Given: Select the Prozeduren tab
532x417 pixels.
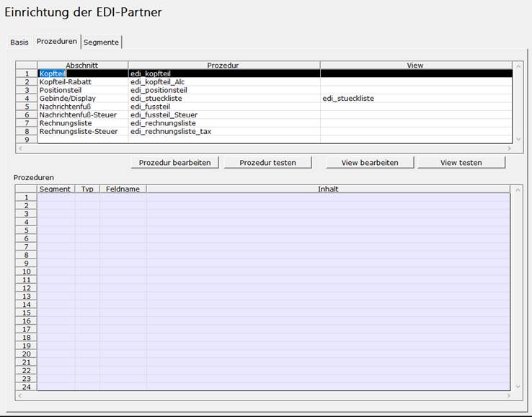Looking at the screenshot, I should 57,41.
